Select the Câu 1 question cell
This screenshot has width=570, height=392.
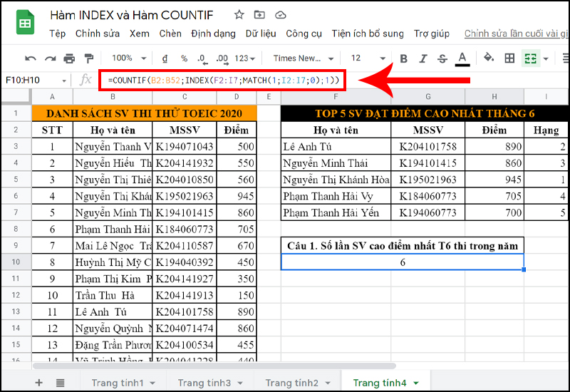point(403,246)
